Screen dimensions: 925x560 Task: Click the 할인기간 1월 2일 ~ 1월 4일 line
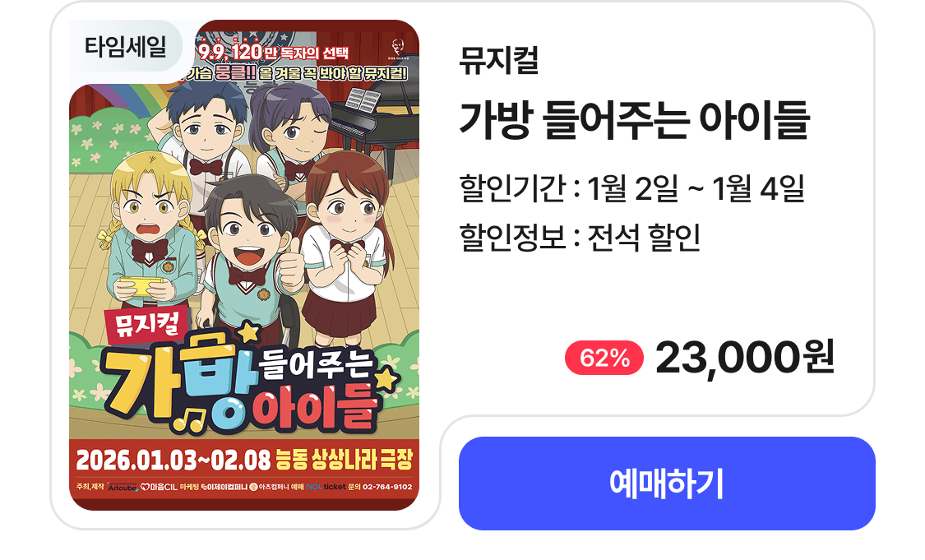pyautogui.click(x=631, y=187)
